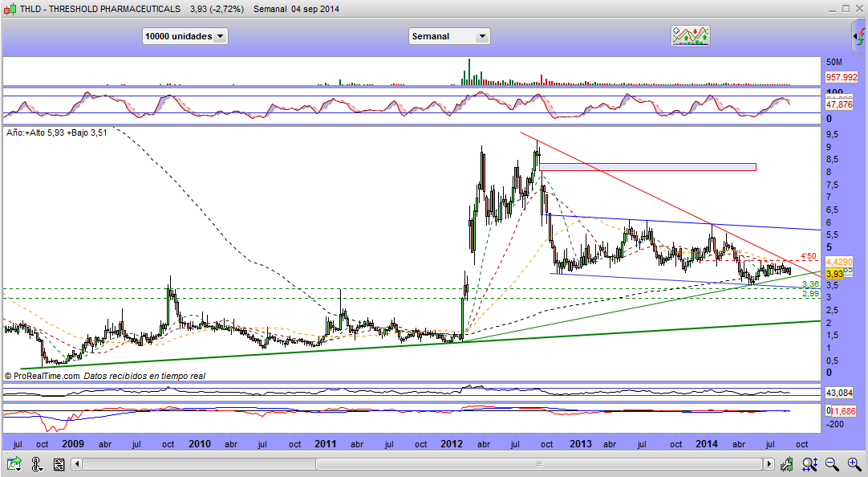Click the 50M volume scale label
Image resolution: width=868 pixels, height=477 pixels.
pyautogui.click(x=834, y=62)
